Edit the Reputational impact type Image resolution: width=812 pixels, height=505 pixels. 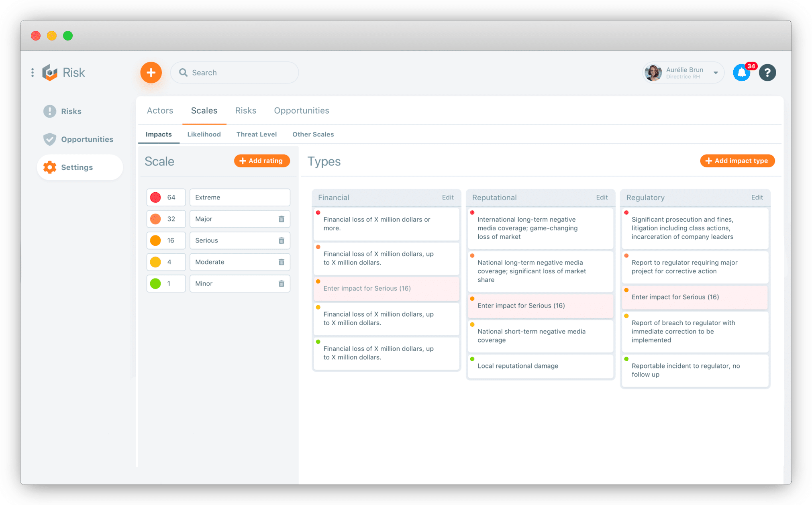point(602,198)
